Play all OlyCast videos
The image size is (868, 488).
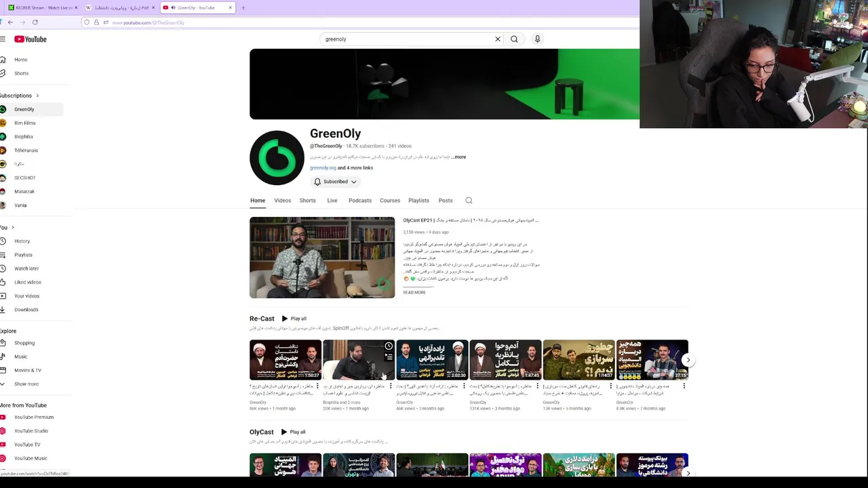pos(294,432)
